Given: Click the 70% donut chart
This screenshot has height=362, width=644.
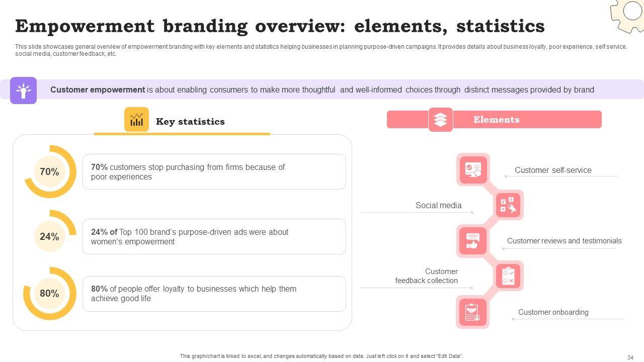Looking at the screenshot, I should point(50,172).
